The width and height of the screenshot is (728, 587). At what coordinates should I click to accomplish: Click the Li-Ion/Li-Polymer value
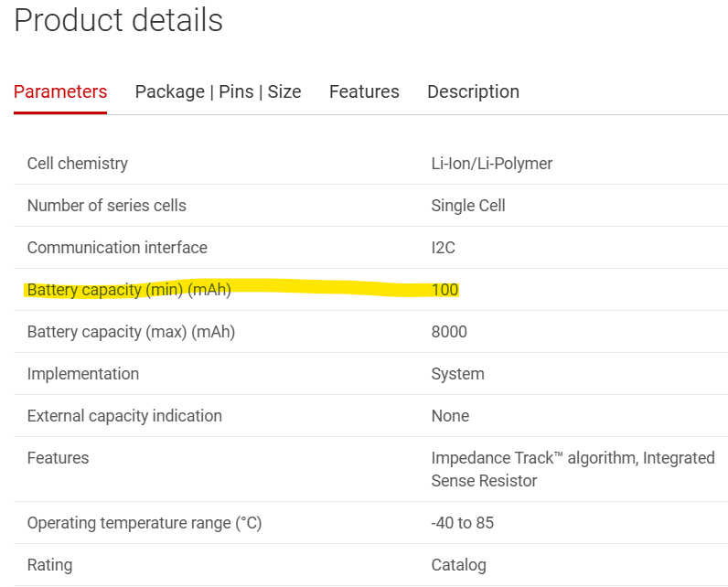pyautogui.click(x=492, y=164)
